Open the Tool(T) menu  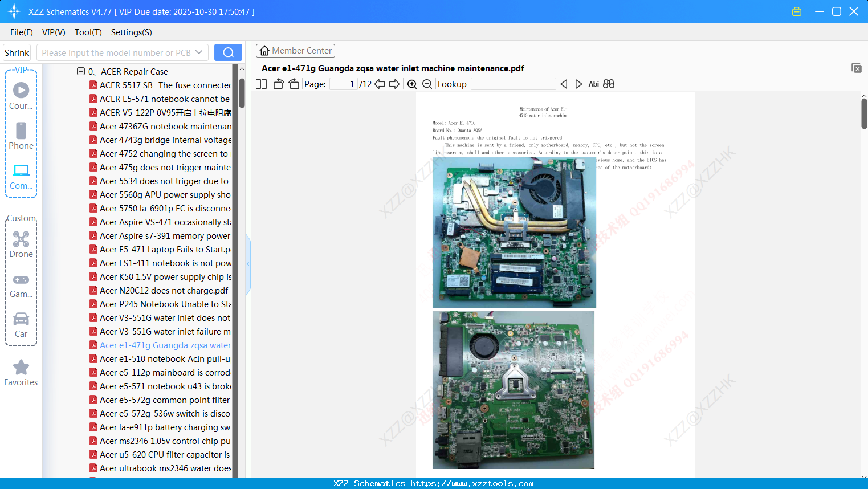[x=88, y=32]
